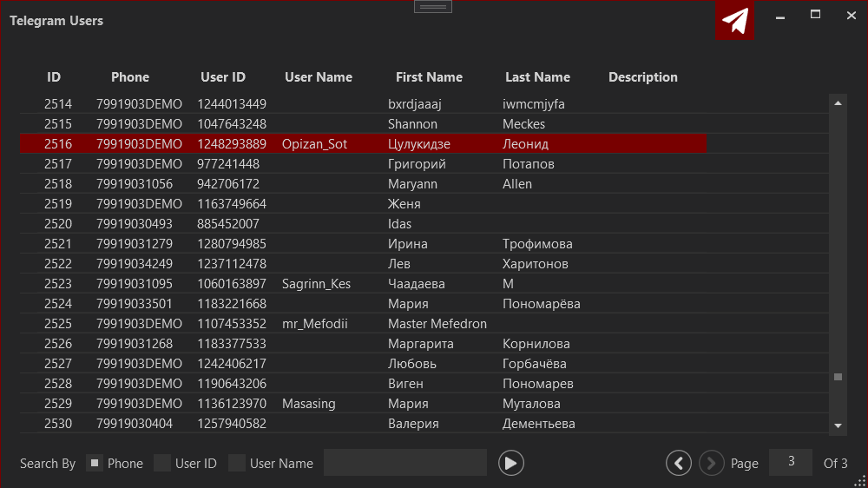The width and height of the screenshot is (868, 488).
Task: Click first name Цулукидзе
Action: pyautogui.click(x=419, y=144)
